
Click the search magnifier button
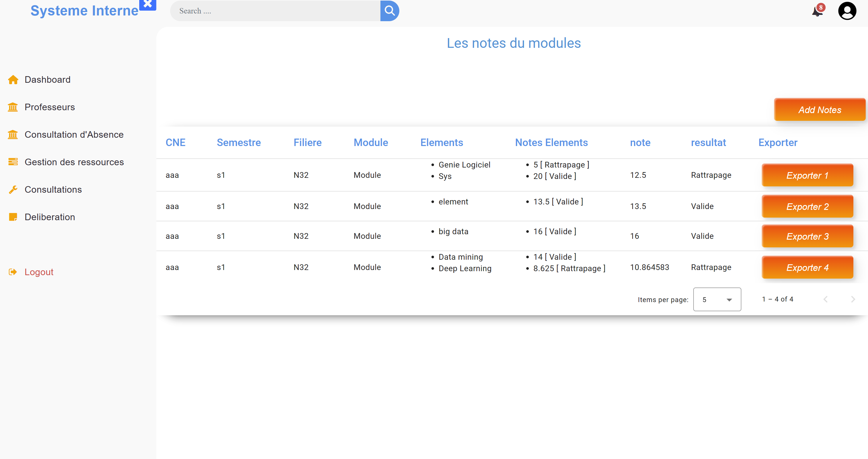[390, 11]
